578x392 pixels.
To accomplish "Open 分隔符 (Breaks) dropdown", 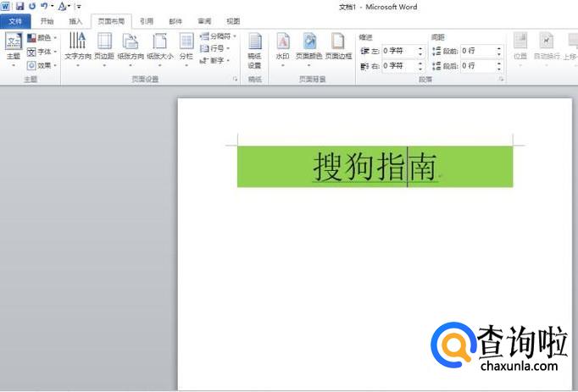I will [x=218, y=36].
